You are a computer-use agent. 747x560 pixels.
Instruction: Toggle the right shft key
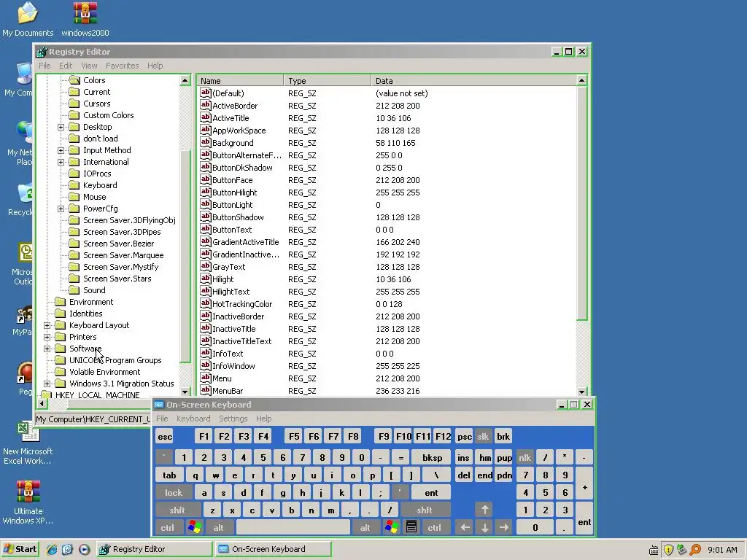(425, 510)
